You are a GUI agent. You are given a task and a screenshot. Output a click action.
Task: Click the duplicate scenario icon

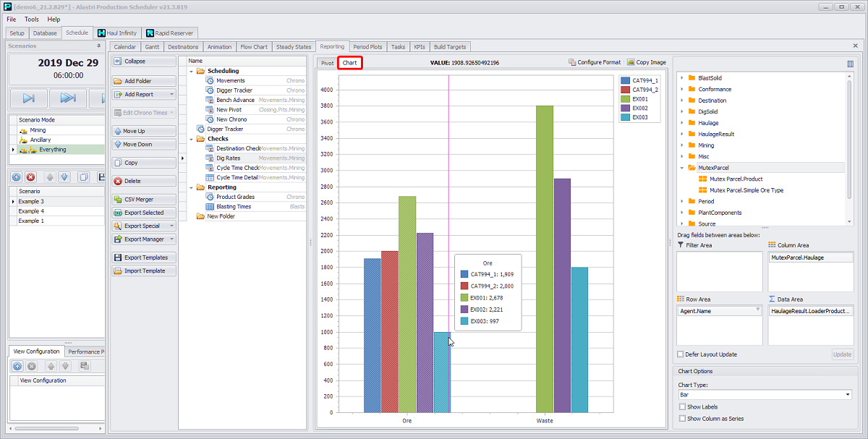point(84,177)
